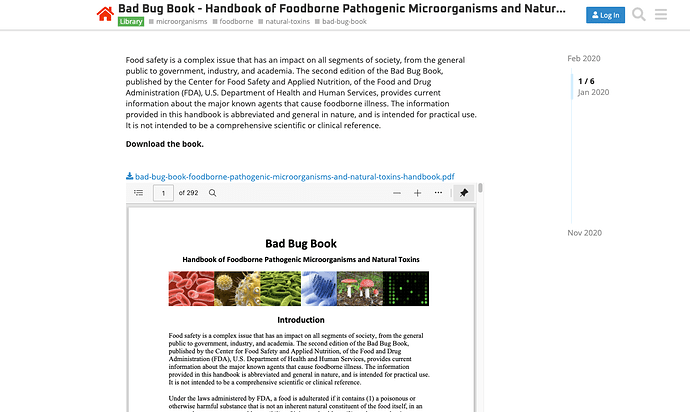The height and width of the screenshot is (412, 690).
Task: Click the 'Jan 2020' timeline date text
Action: (x=593, y=92)
